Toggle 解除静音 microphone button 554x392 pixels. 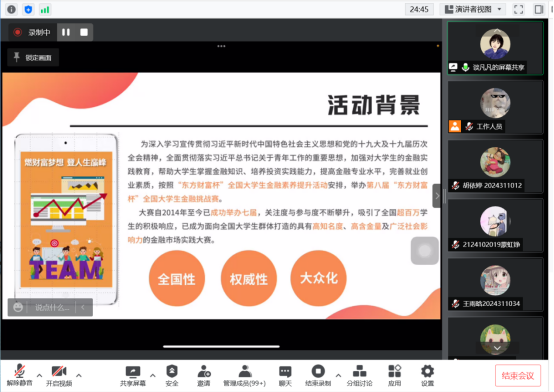(x=19, y=376)
